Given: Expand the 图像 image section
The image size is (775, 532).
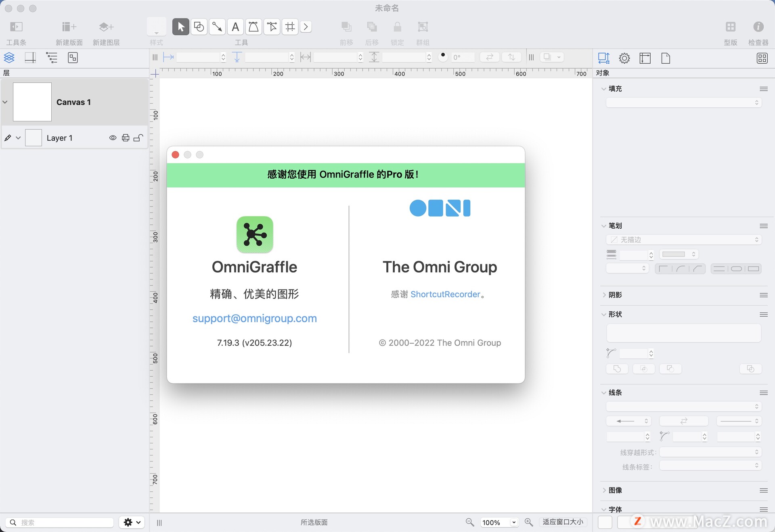Looking at the screenshot, I should [x=604, y=490].
